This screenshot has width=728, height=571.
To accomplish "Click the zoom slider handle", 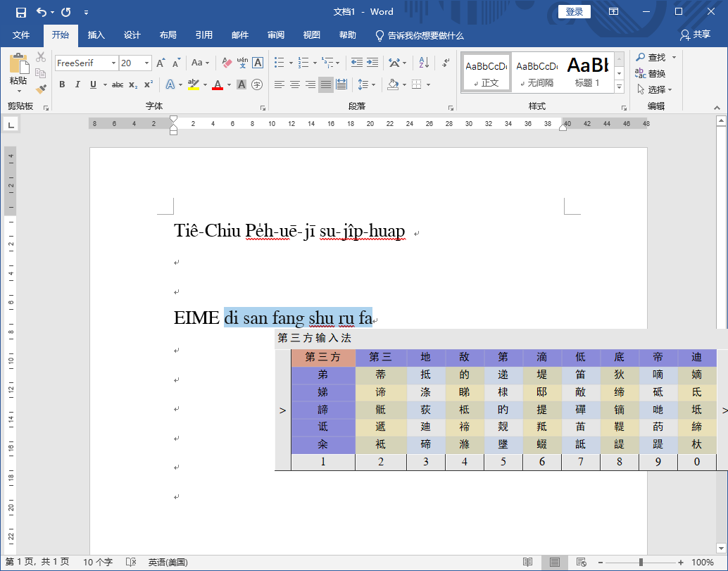I will point(641,562).
